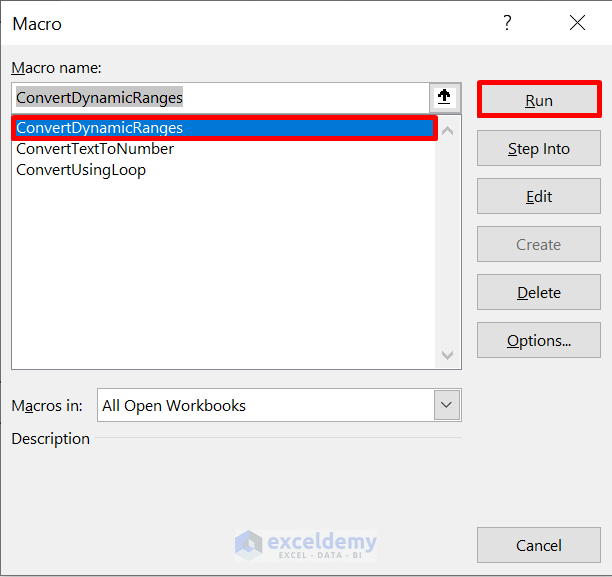Click the greyed-out Create button

pyautogui.click(x=539, y=245)
